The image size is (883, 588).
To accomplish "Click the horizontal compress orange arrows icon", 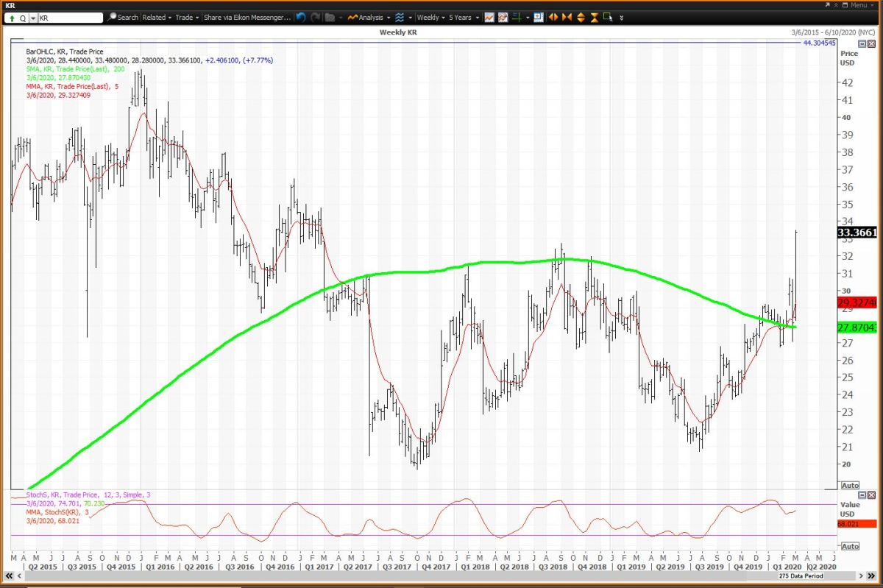I will (x=567, y=17).
